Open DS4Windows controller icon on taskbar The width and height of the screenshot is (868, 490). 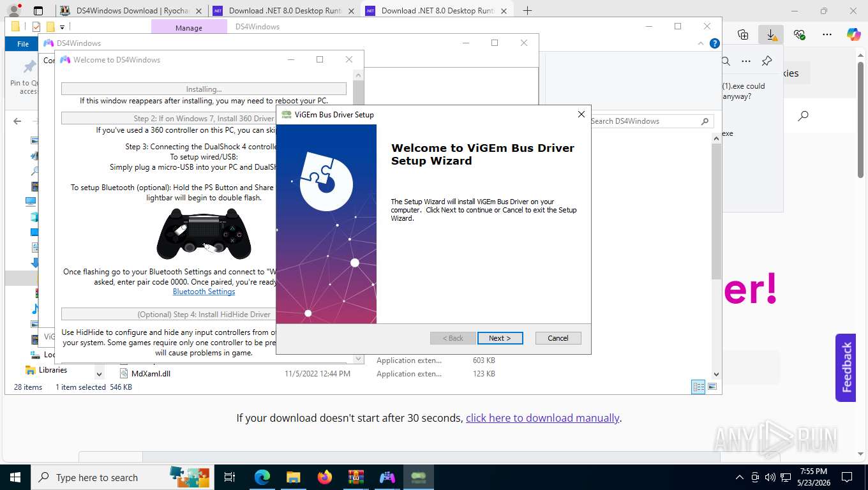(387, 477)
